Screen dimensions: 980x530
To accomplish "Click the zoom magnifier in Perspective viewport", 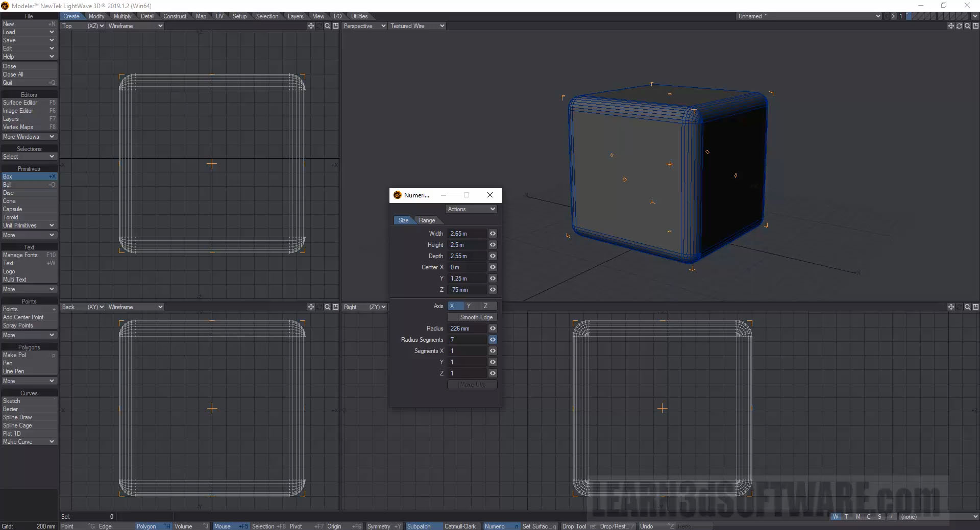I will (x=967, y=26).
